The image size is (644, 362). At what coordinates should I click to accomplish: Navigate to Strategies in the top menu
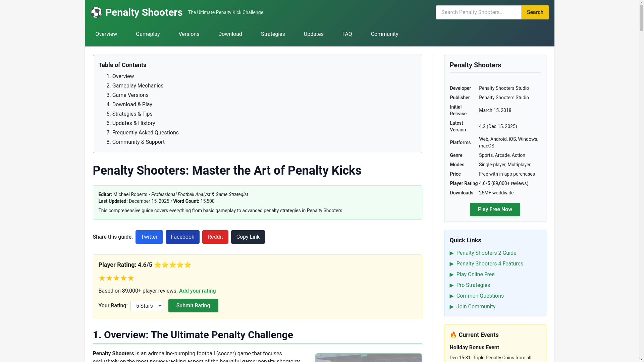pos(273,34)
